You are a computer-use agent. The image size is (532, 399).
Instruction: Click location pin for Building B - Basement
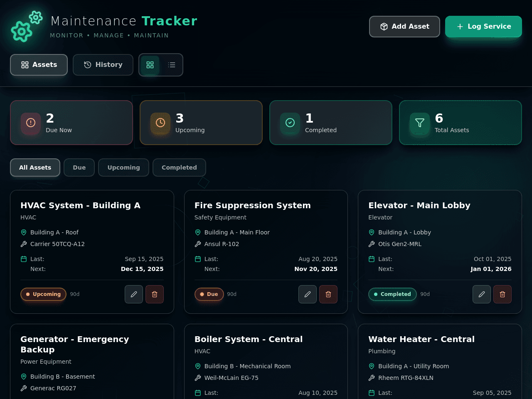point(24,377)
